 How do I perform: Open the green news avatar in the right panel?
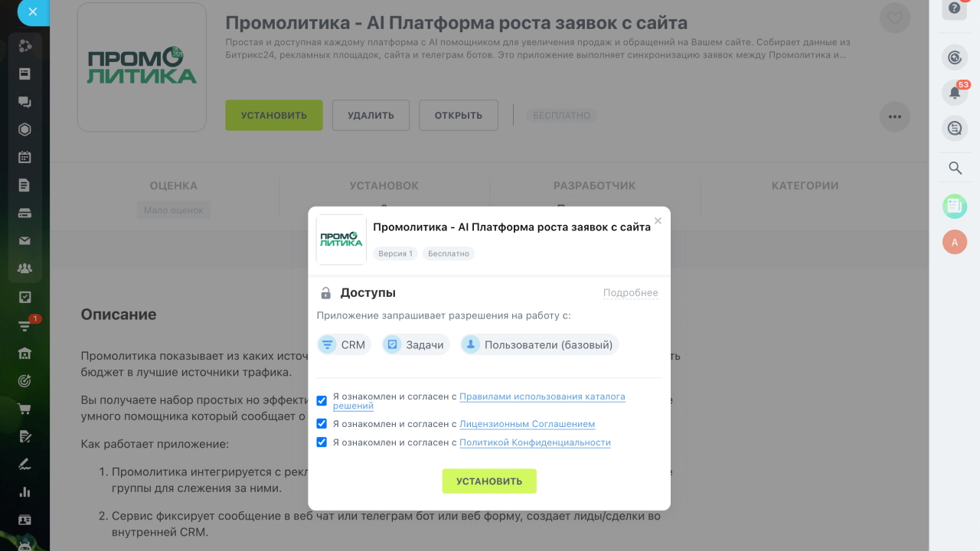point(955,205)
